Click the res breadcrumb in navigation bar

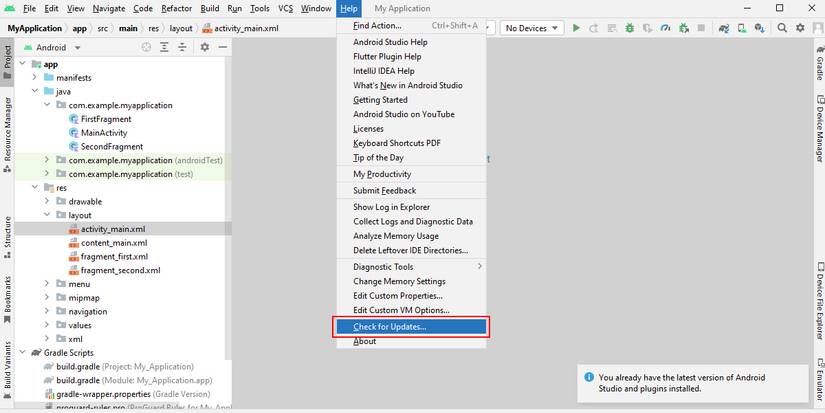154,28
